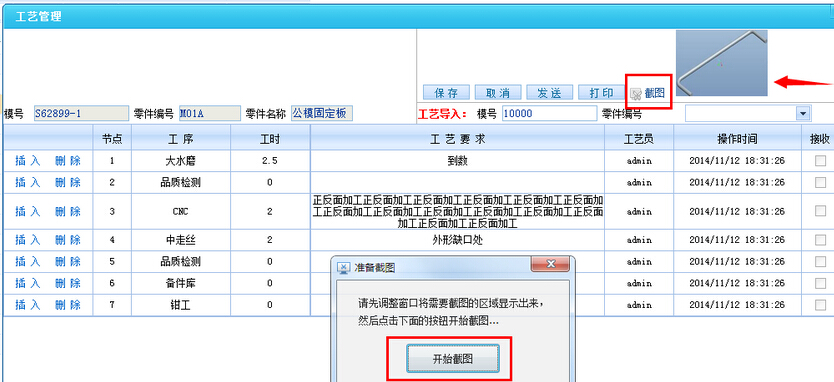Viewport: 834px width, 382px height.
Task: Click the 工艺导入 模号 field 10000
Action: [x=549, y=113]
